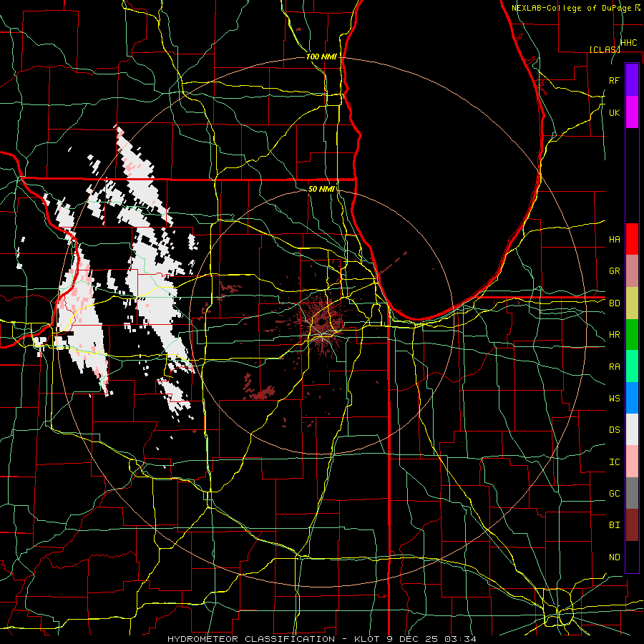644x644 pixels.
Task: Click the GR legend label
Action: [x=614, y=271]
